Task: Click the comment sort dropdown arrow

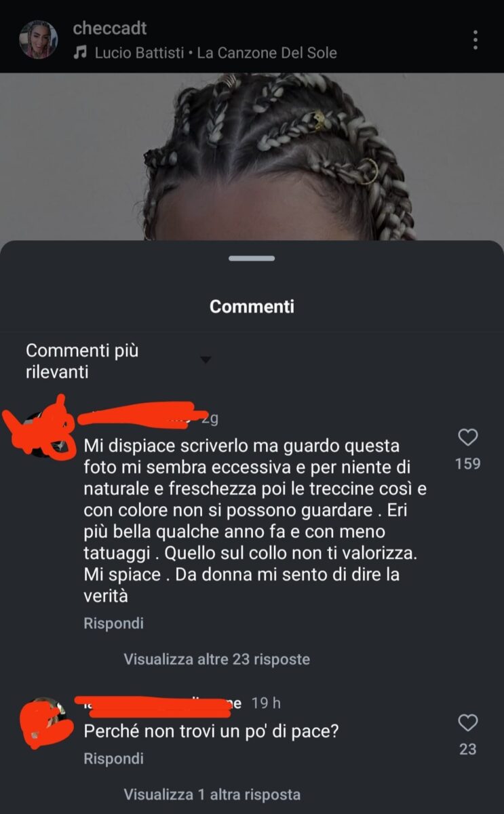Action: [206, 360]
